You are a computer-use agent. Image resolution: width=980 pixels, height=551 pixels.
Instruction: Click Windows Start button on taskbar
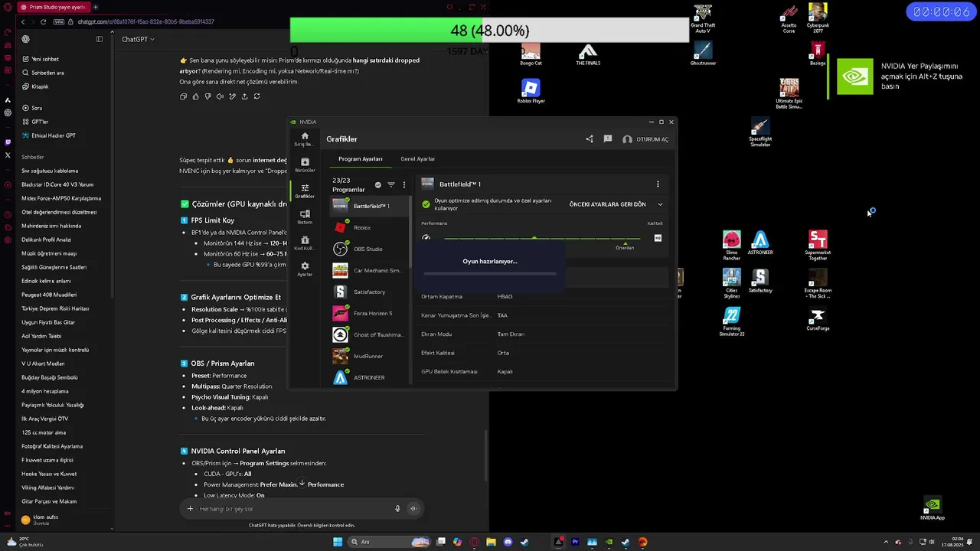338,542
